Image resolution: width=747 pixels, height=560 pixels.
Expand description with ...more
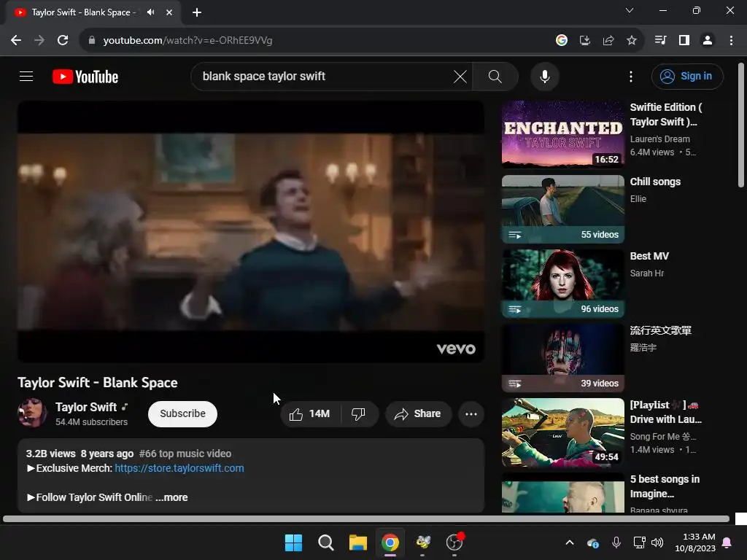(x=171, y=497)
